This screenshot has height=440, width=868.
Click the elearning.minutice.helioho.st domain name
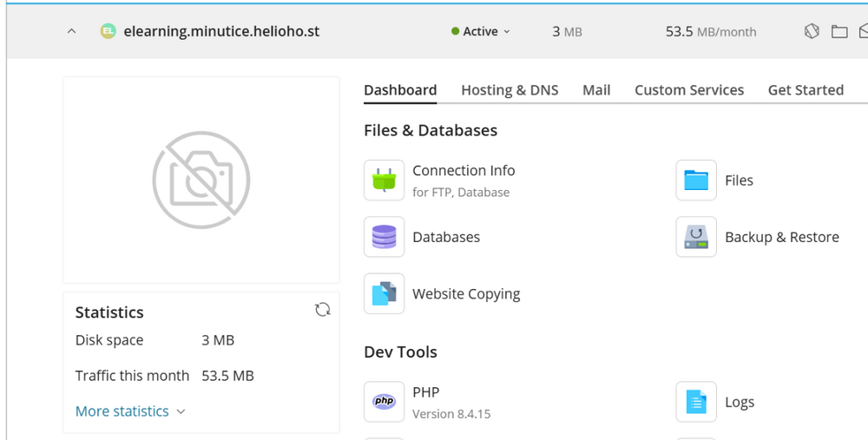(x=221, y=31)
